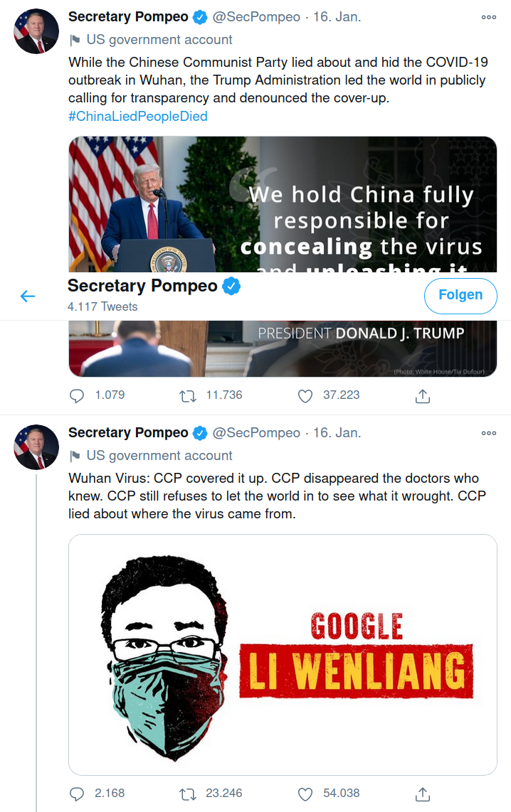
Task: Click the profile avatar of the second tweet
Action: [36, 447]
